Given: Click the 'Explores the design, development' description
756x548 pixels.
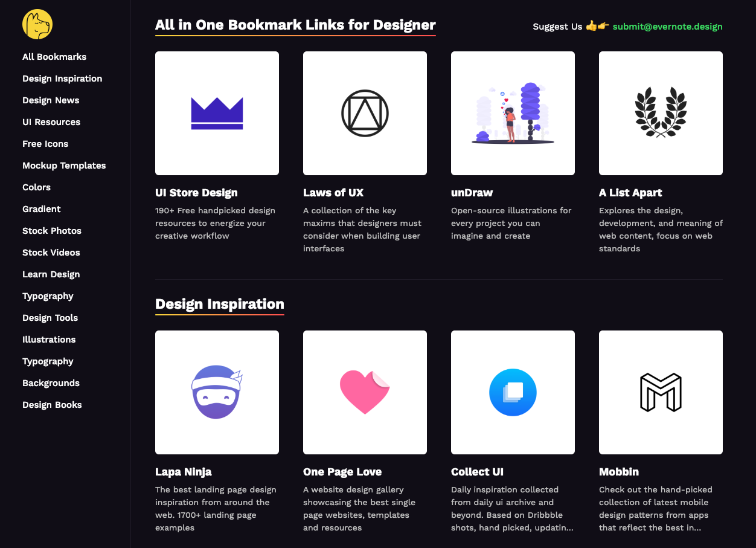Looking at the screenshot, I should (661, 230).
